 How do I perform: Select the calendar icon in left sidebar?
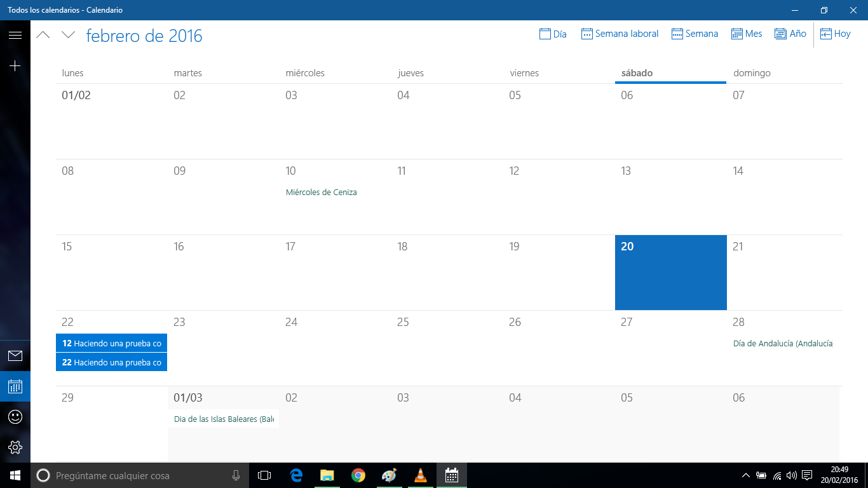(x=15, y=386)
